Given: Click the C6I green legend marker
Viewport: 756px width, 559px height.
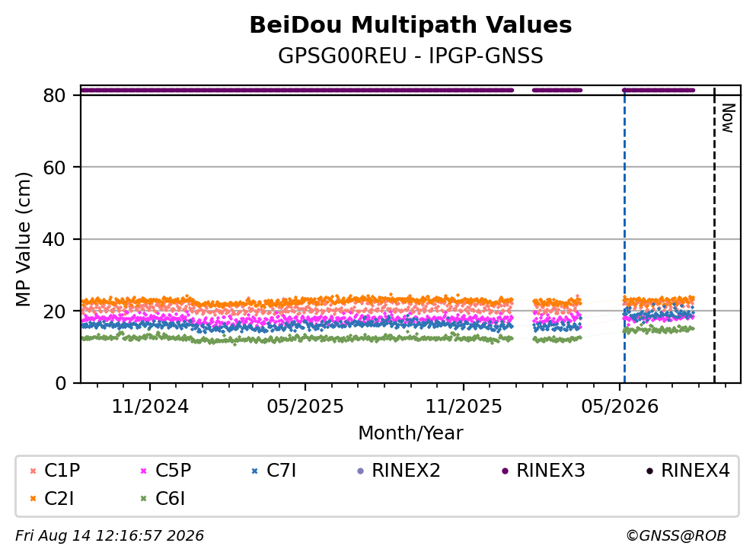Looking at the screenshot, I should coord(143,499).
